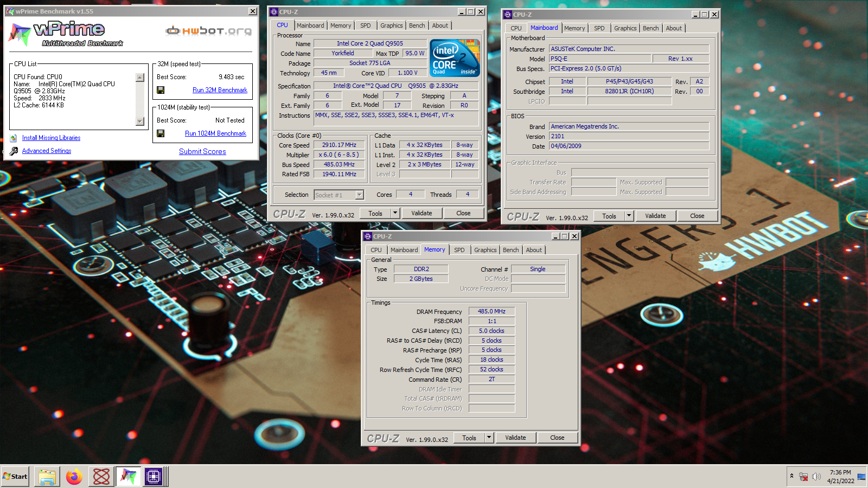Click the DDR2 memory type field
Screen dimensions: 868x488
tap(422, 269)
